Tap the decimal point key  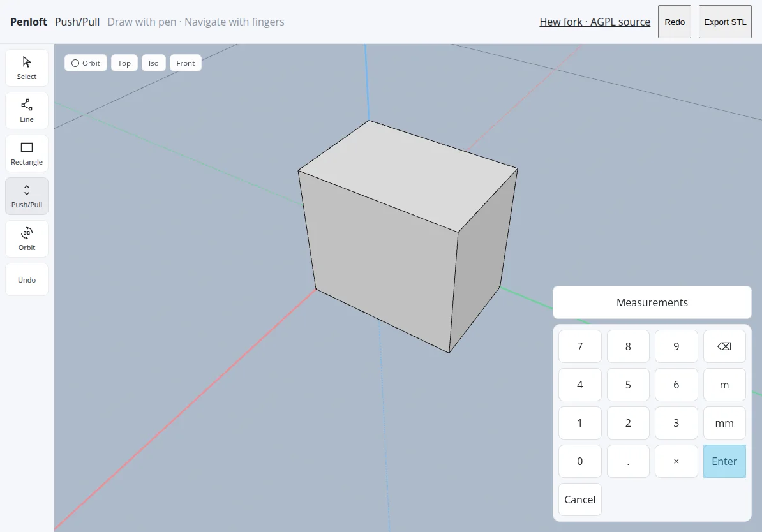[628, 461]
